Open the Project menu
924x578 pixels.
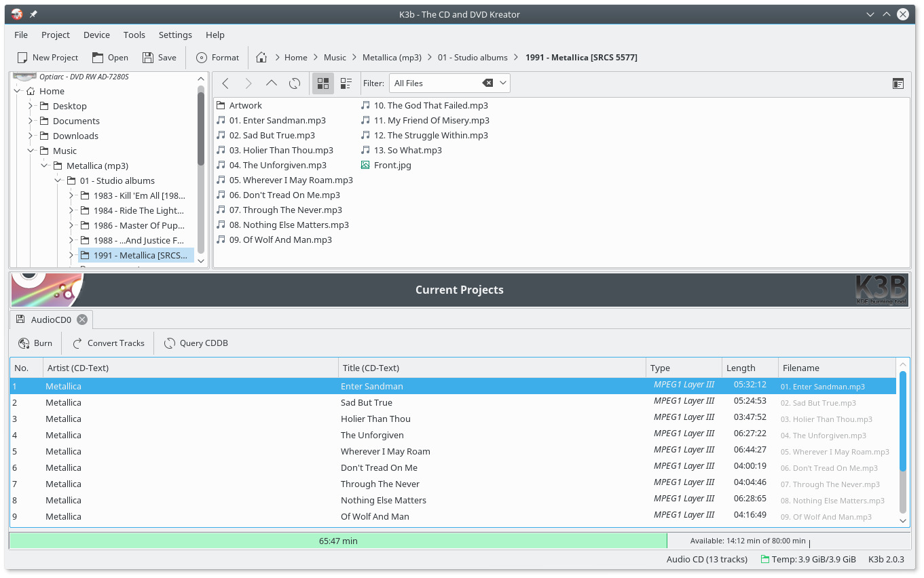point(56,35)
